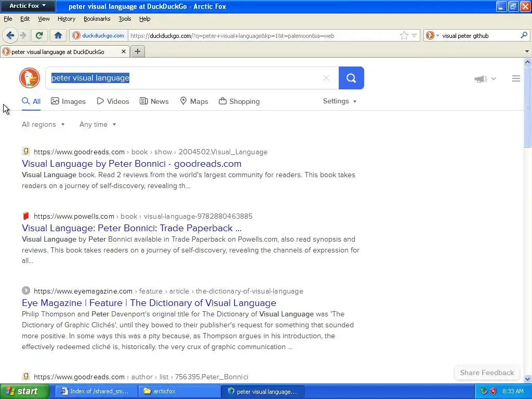The height and width of the screenshot is (399, 532).
Task: Switch to News results
Action: (154, 101)
